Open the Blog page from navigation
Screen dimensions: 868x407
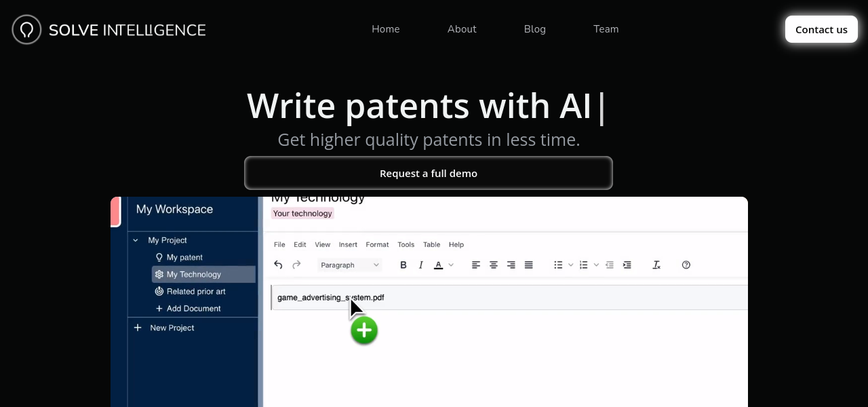point(534,29)
